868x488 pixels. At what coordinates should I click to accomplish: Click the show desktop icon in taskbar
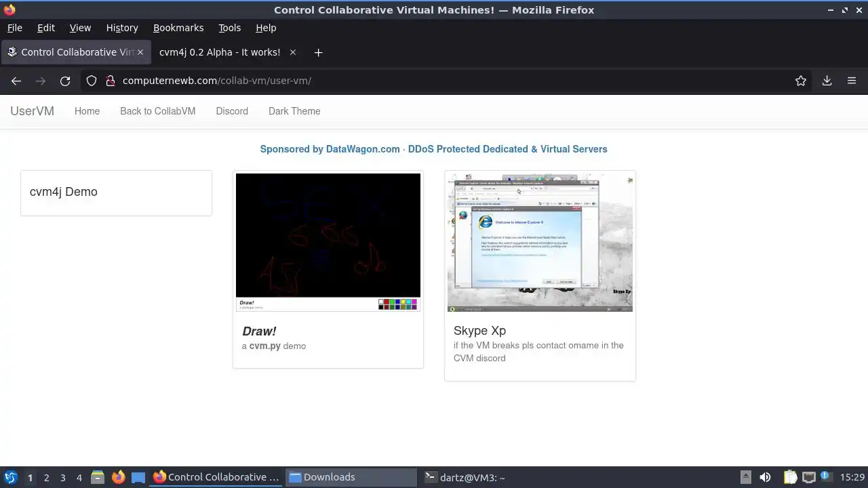pos(138,477)
